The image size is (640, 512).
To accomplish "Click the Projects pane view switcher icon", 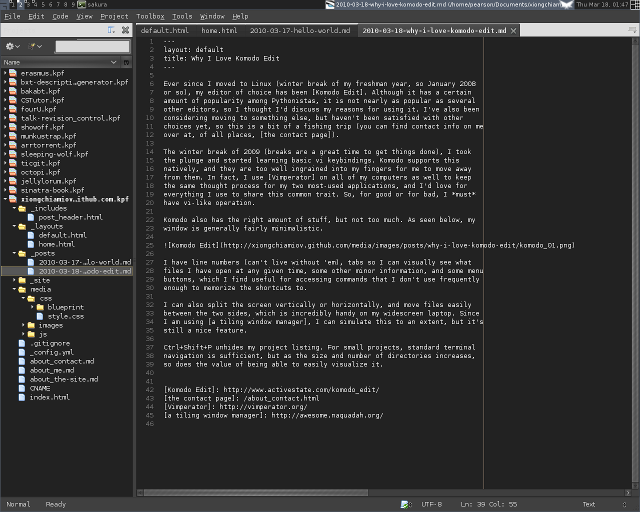I will point(111,30).
